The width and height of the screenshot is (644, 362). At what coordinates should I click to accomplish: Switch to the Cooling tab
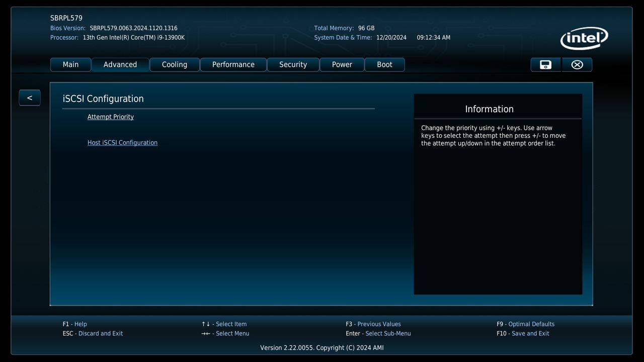tap(175, 64)
